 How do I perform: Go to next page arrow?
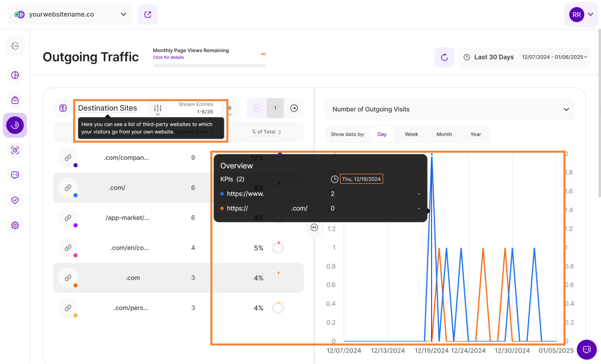[x=294, y=108]
